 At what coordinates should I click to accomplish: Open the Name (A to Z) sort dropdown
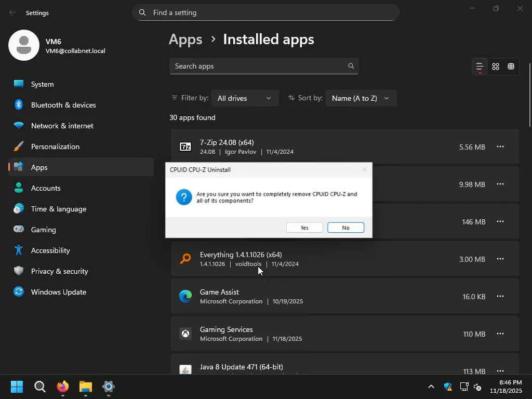pyautogui.click(x=361, y=98)
